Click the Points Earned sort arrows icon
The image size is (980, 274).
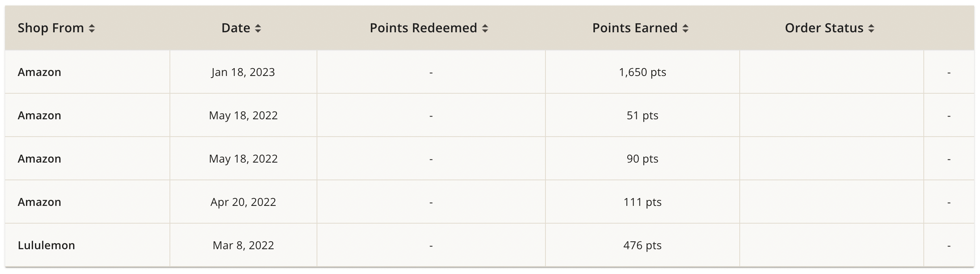point(685,28)
